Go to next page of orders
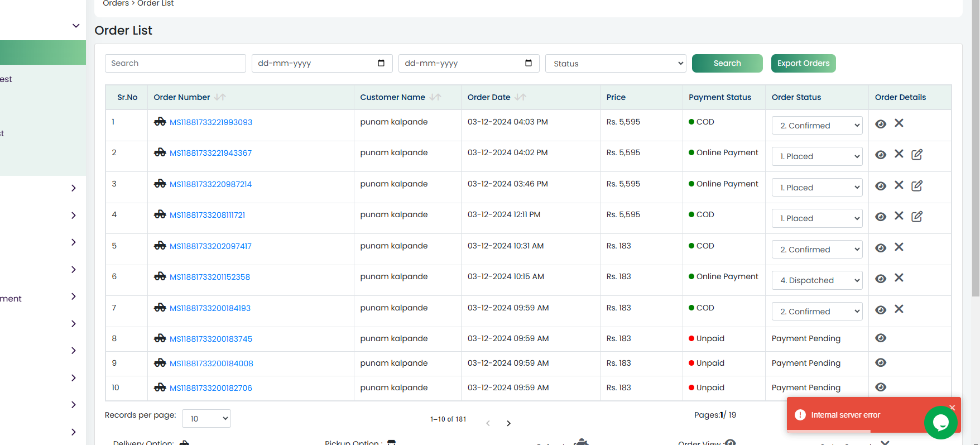980x445 pixels. tap(508, 423)
